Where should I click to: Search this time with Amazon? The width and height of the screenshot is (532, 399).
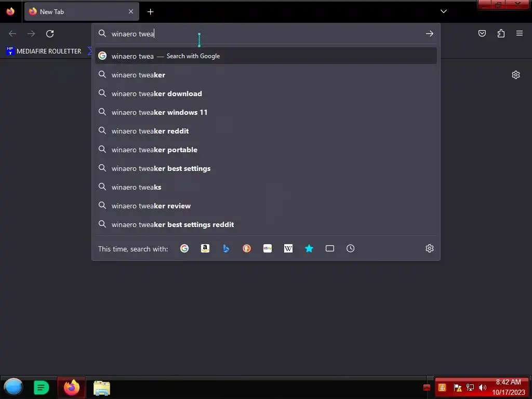click(205, 248)
